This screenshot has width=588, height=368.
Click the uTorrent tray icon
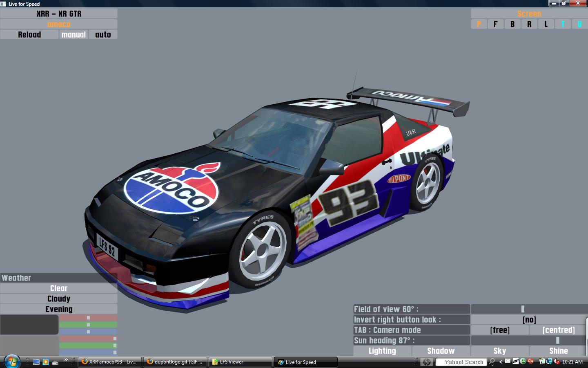(523, 361)
